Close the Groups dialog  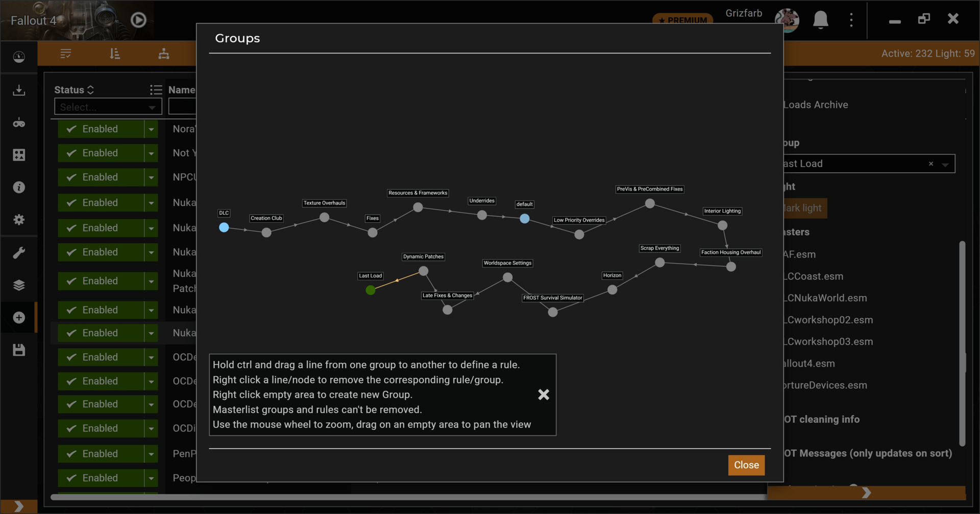tap(746, 465)
